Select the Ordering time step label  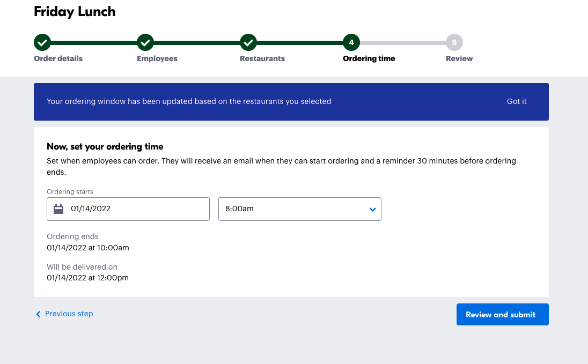coord(369,58)
